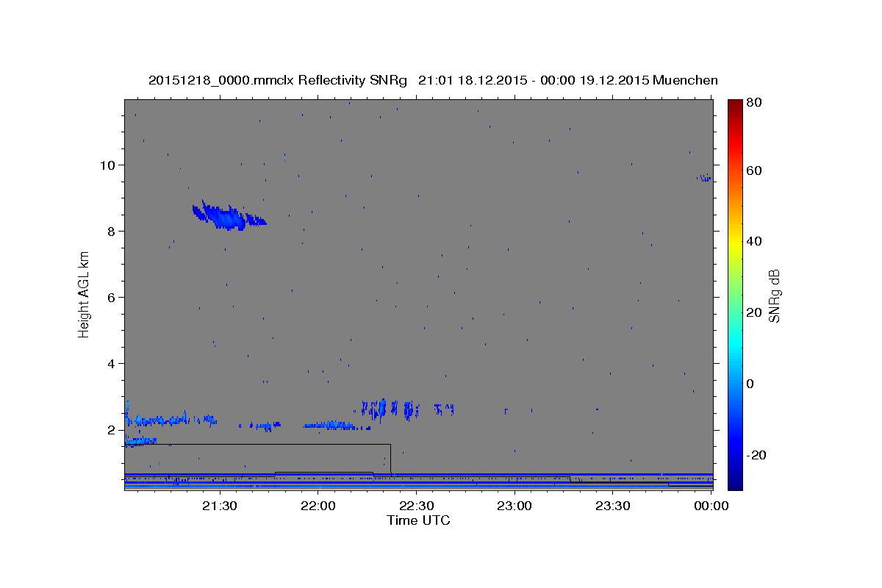Click the height tick label 2
The image size is (882, 588).
[112, 429]
